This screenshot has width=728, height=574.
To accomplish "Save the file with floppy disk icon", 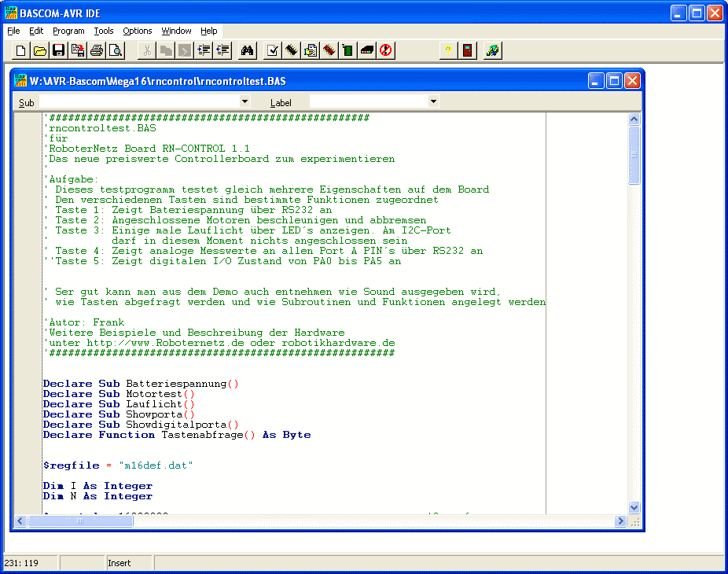I will [x=58, y=50].
